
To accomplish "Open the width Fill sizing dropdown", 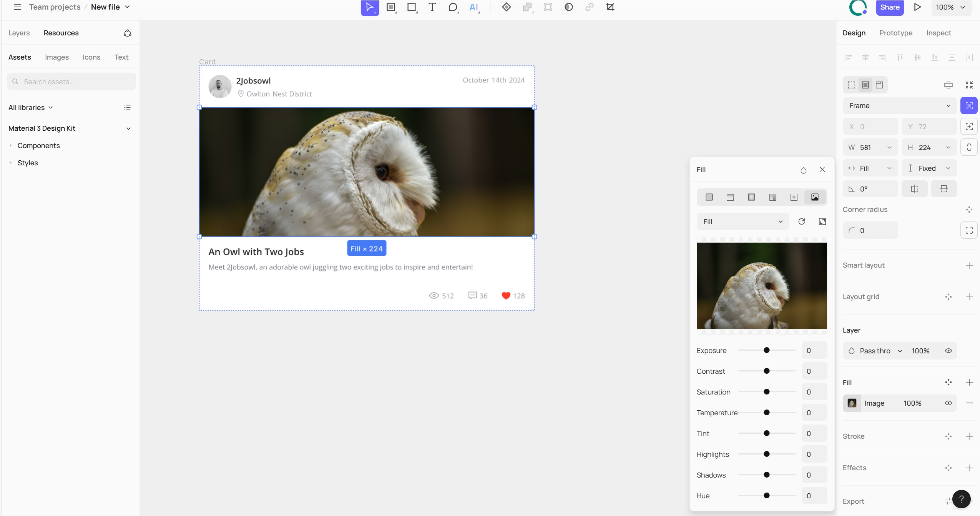I will click(x=870, y=168).
